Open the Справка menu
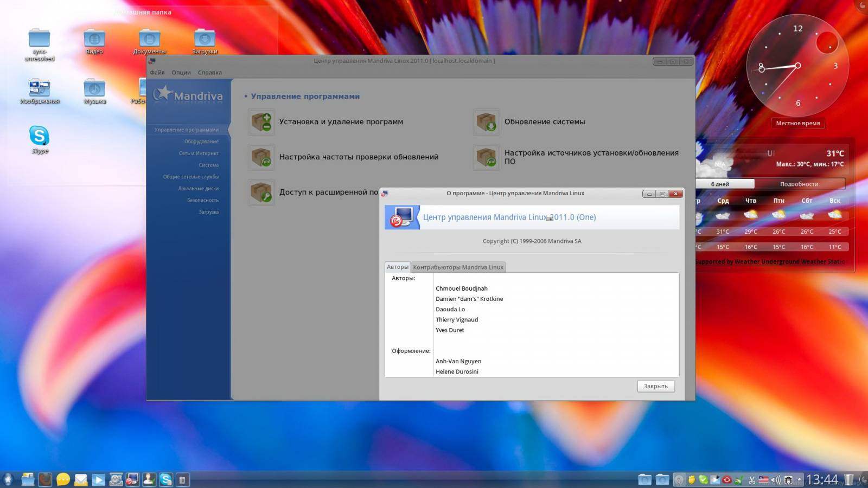This screenshot has height=488, width=868. [210, 73]
